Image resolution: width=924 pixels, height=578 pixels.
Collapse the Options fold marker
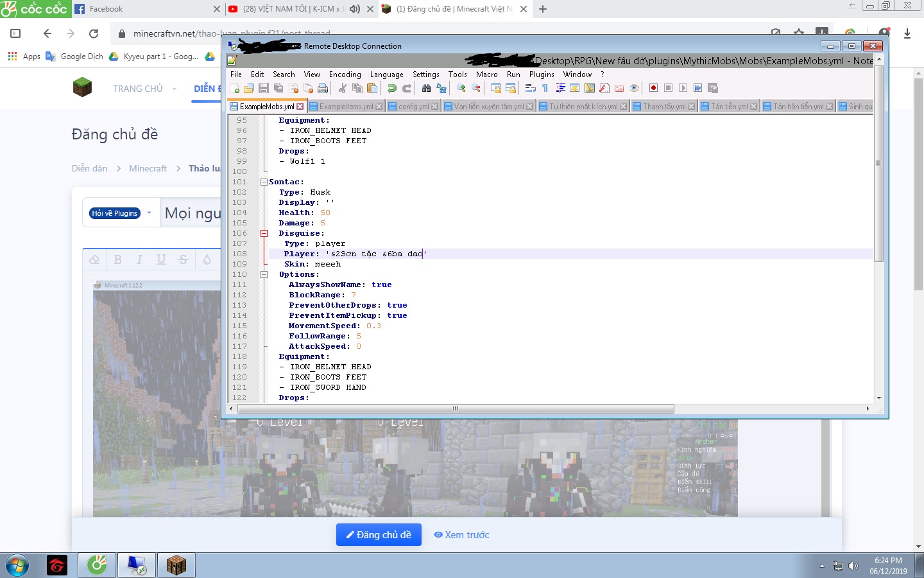264,275
